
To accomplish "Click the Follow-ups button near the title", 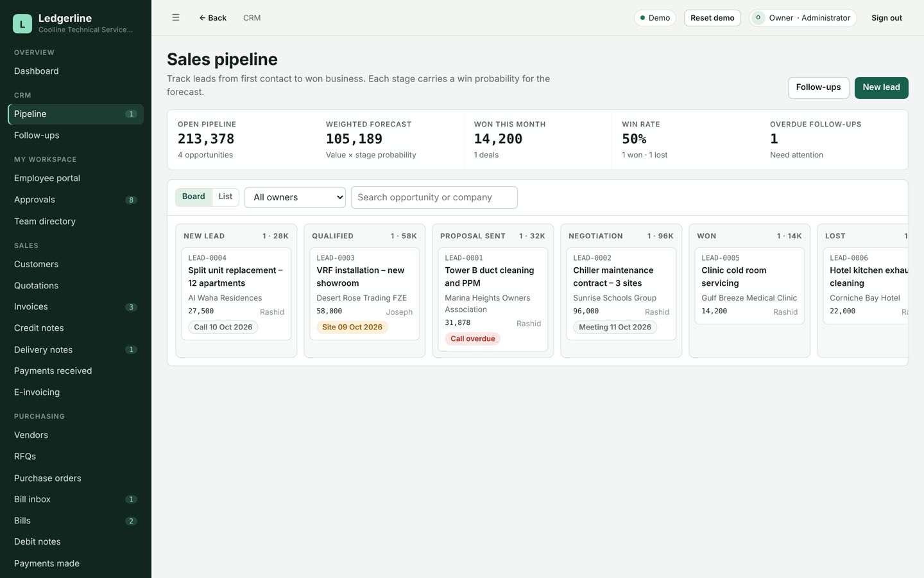I will [818, 88].
